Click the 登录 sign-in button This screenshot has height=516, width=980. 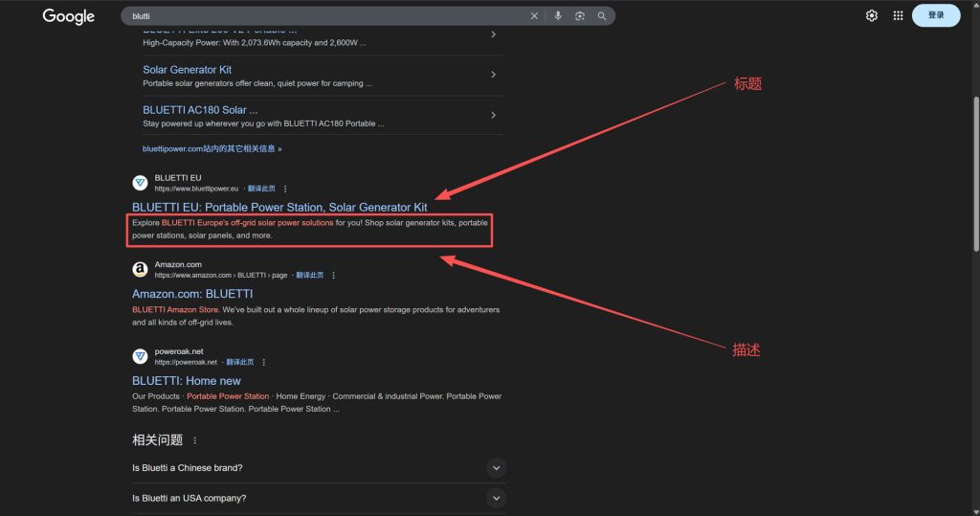coord(935,15)
